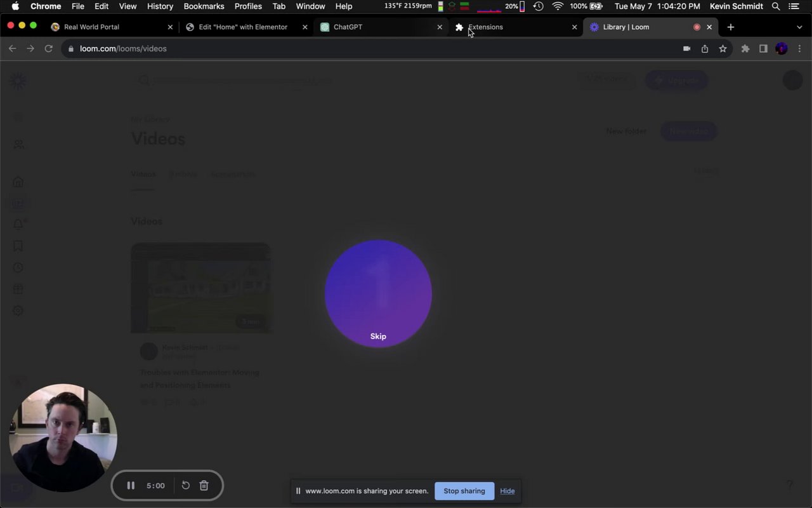The width and height of the screenshot is (812, 508).
Task: Delete the recording with the trash icon
Action: click(x=204, y=486)
